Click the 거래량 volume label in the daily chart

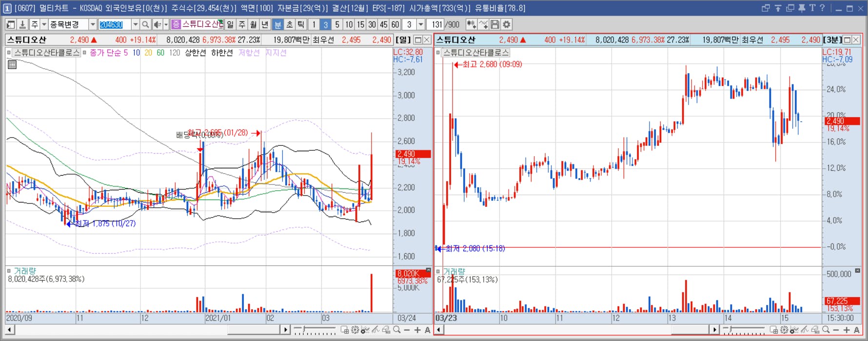25,271
